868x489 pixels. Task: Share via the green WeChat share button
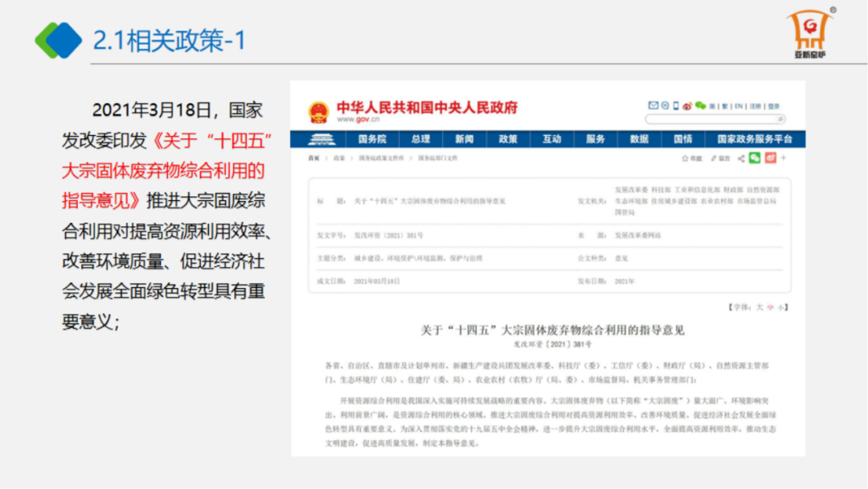(x=754, y=158)
